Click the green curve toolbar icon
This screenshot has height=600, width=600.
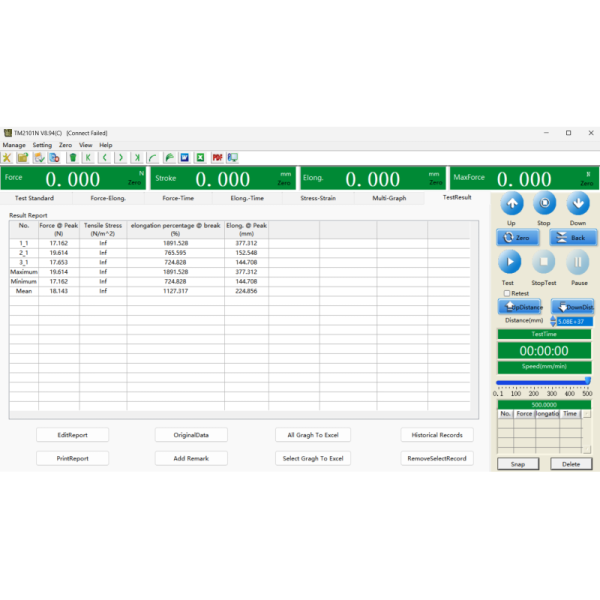pos(153,158)
